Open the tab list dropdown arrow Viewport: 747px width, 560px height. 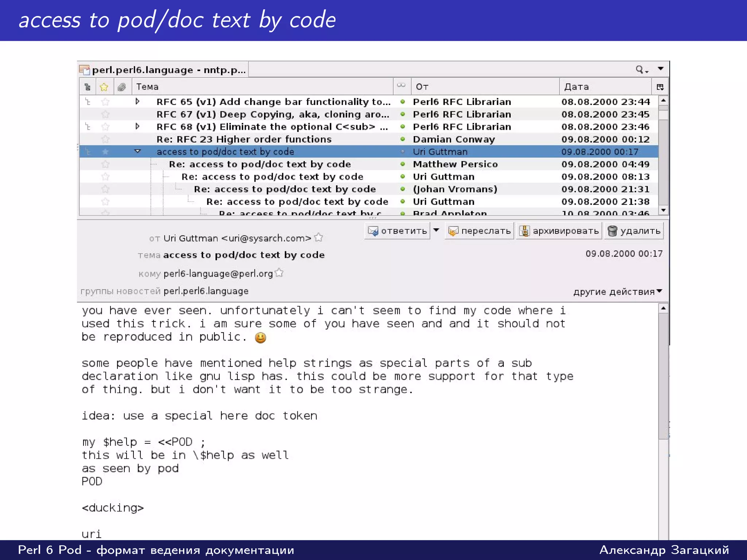pos(661,69)
